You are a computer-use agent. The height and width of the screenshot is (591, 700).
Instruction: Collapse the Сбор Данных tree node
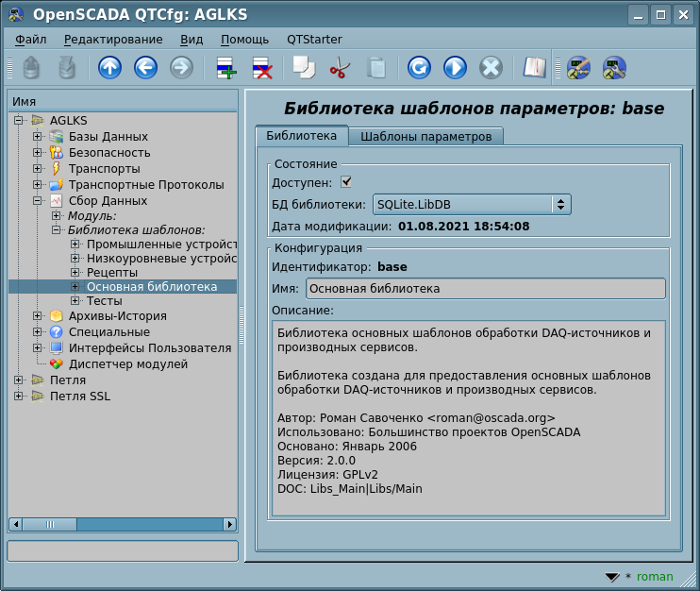tap(38, 200)
